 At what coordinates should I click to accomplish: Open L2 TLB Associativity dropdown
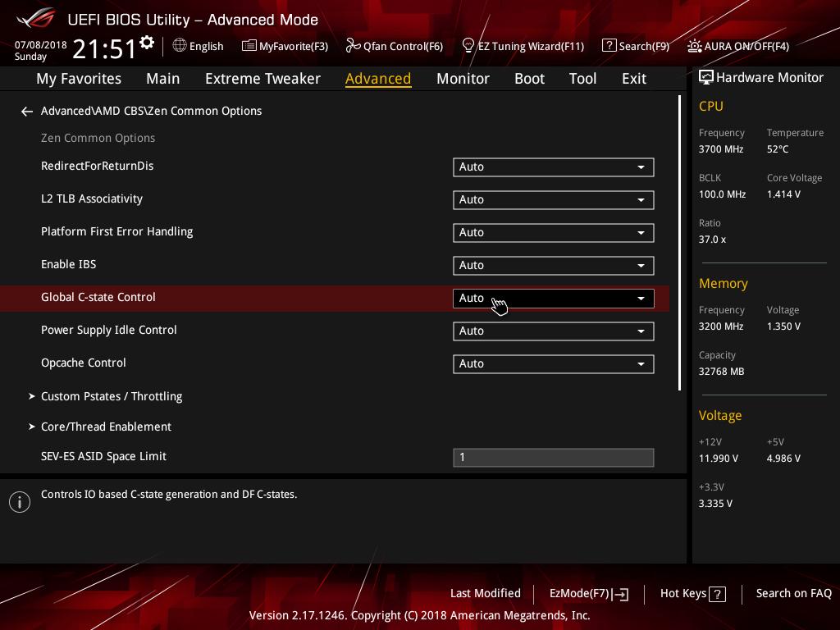pos(554,200)
